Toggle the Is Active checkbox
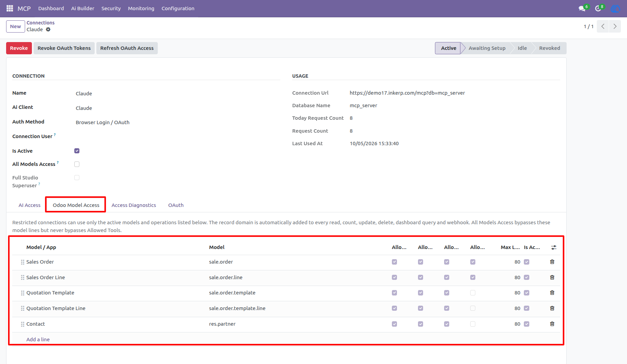627x364 pixels. coord(77,151)
